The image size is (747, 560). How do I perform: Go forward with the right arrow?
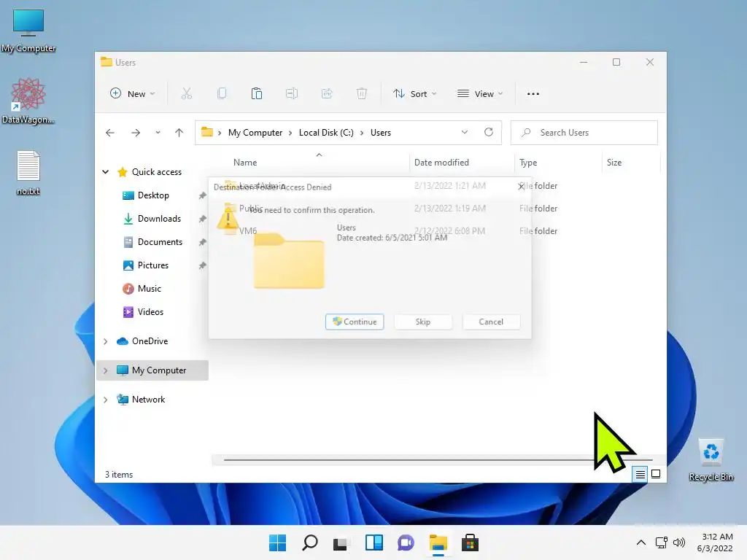point(136,133)
